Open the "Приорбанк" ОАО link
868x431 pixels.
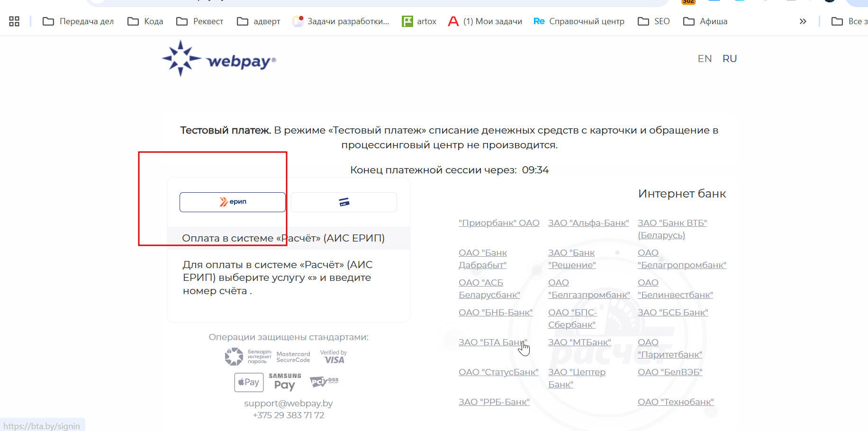(499, 223)
